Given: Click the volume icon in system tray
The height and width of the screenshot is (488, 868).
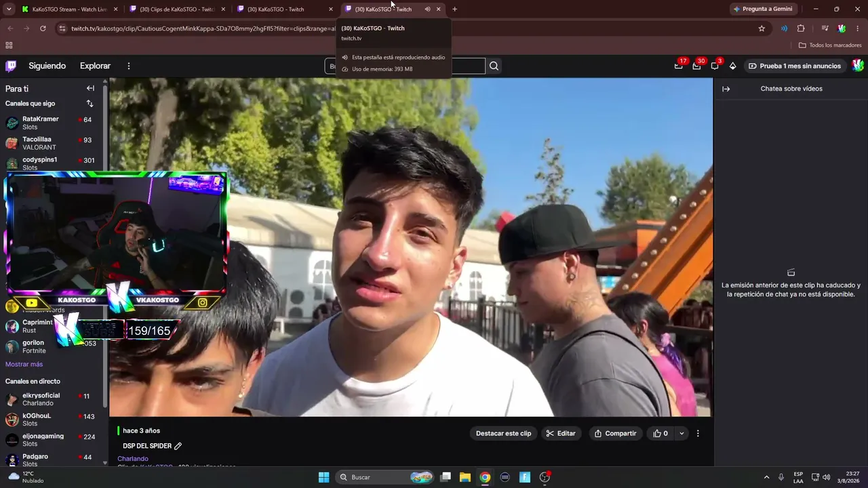Looking at the screenshot, I should tap(827, 477).
